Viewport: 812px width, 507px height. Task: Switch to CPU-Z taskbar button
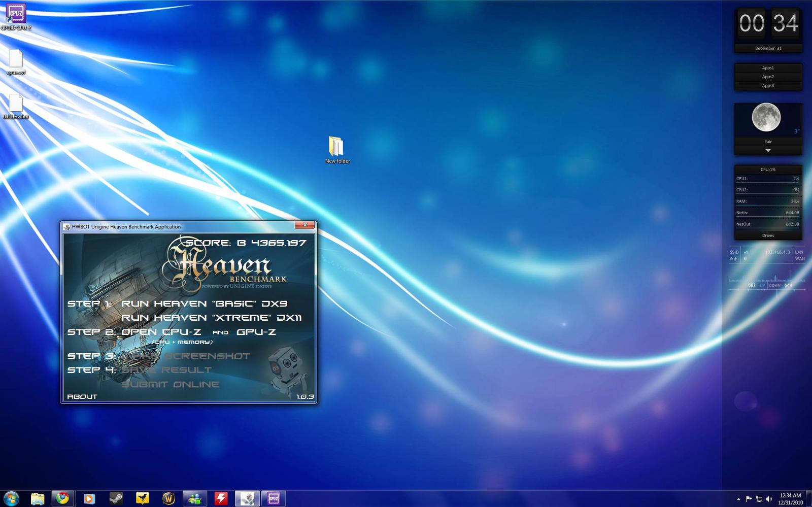coord(274,498)
